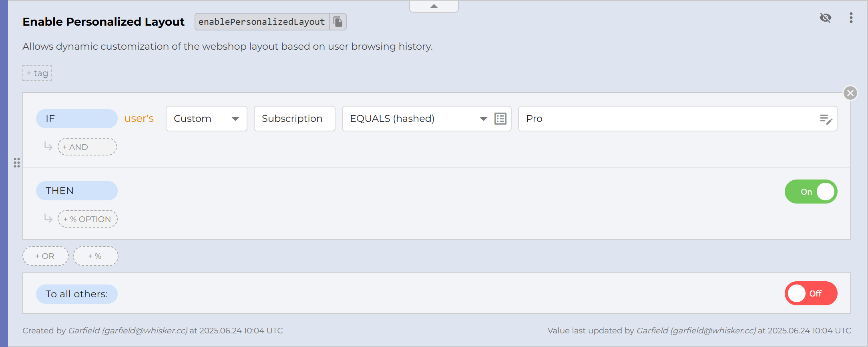Add an OR targeting rule
This screenshot has width=868, height=347.
pyautogui.click(x=45, y=256)
